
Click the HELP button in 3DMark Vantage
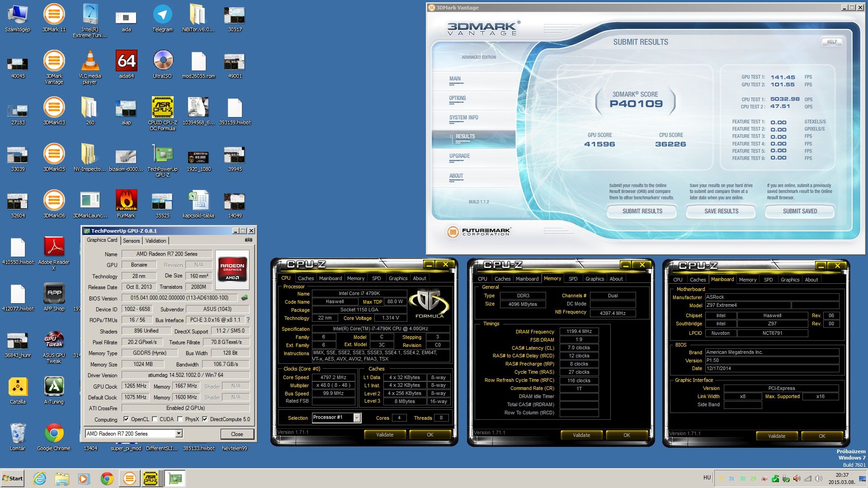(832, 42)
